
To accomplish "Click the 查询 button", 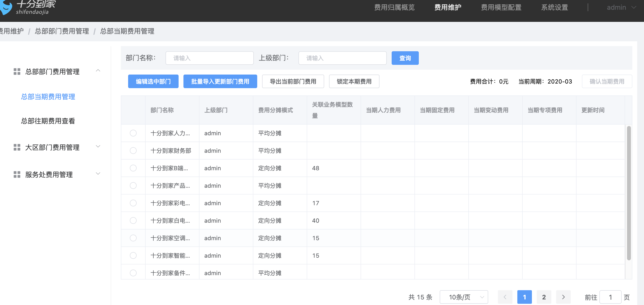I will pos(405,58).
